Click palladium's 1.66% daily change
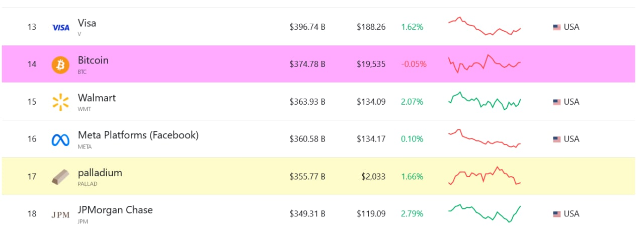The image size is (644, 231). [x=412, y=177]
